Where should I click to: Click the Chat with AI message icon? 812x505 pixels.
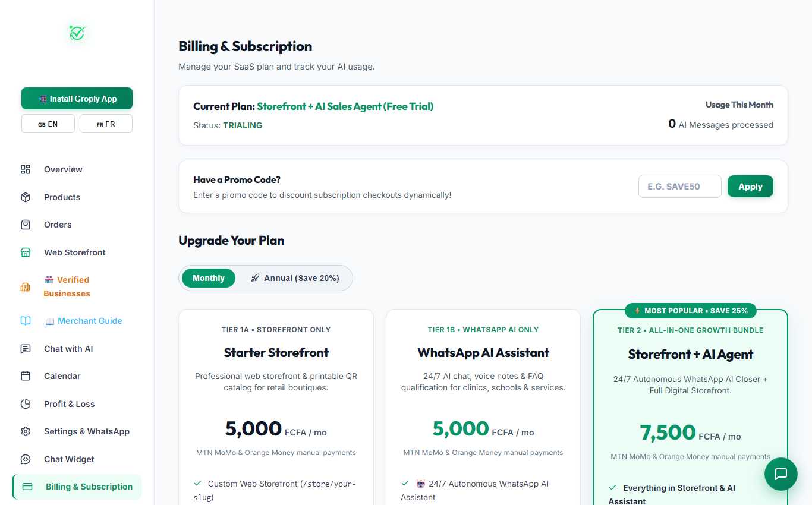point(26,349)
